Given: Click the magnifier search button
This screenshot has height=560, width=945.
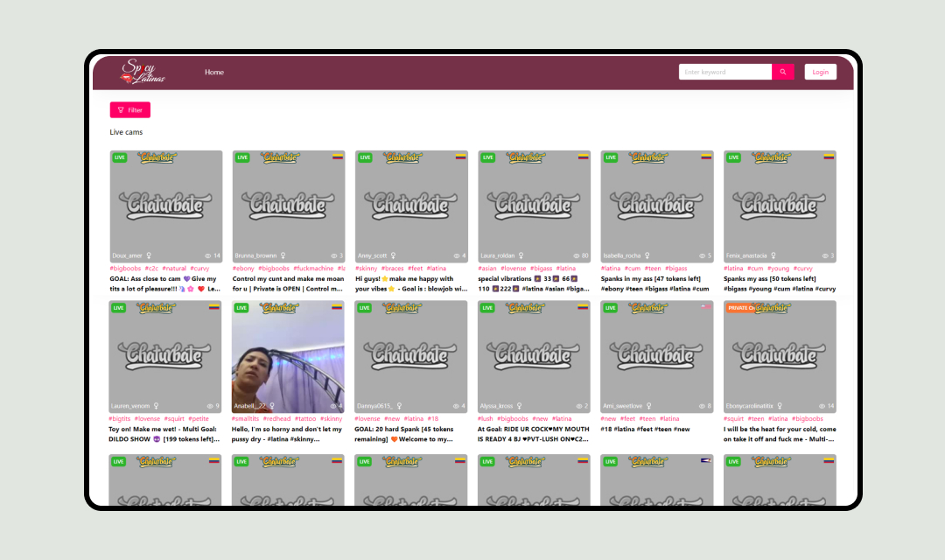Looking at the screenshot, I should pyautogui.click(x=783, y=73).
